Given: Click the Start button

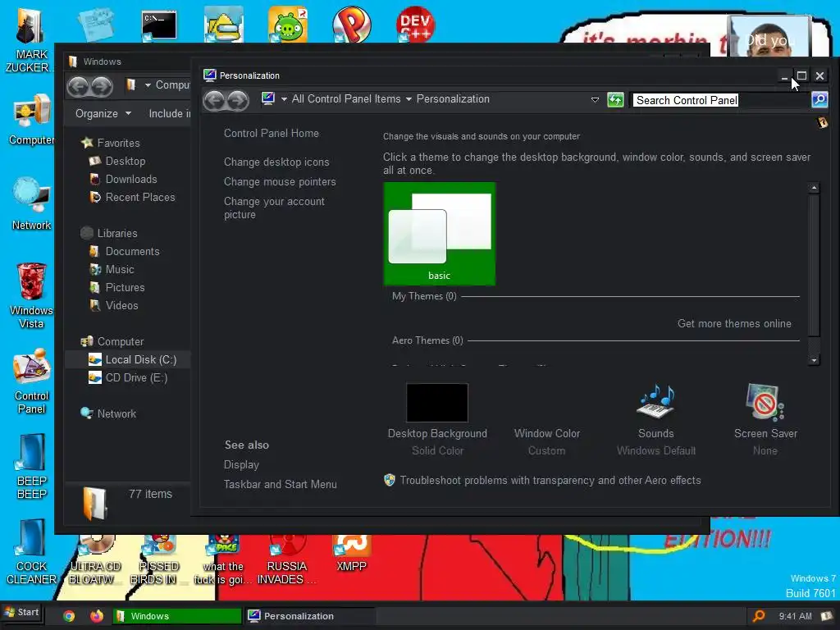Looking at the screenshot, I should [x=21, y=612].
